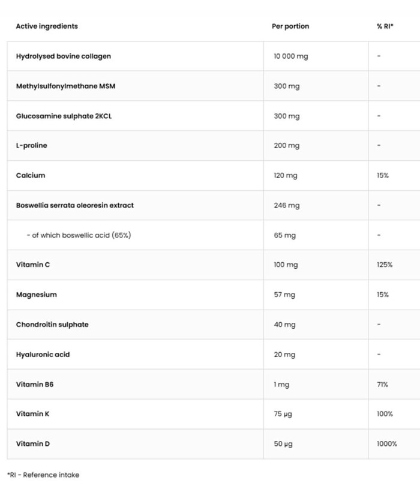Click the Hyaluronic acid 20 mg value
This screenshot has width=420, height=504.
(284, 355)
